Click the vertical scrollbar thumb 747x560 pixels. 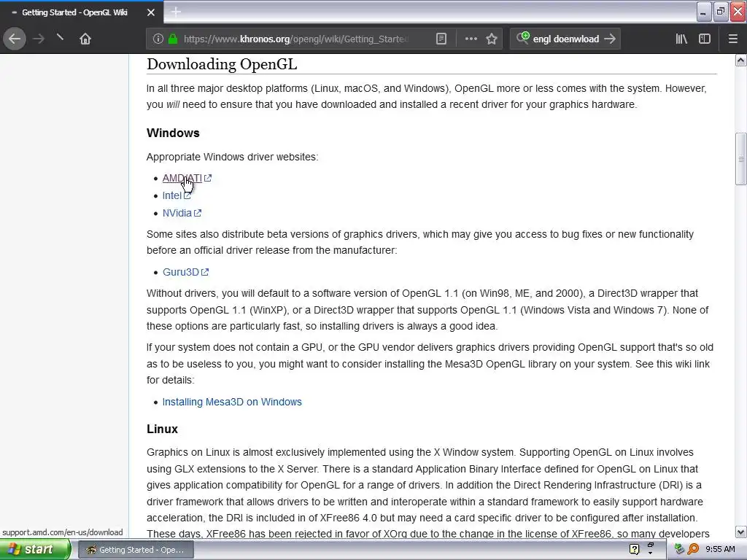pos(741,158)
